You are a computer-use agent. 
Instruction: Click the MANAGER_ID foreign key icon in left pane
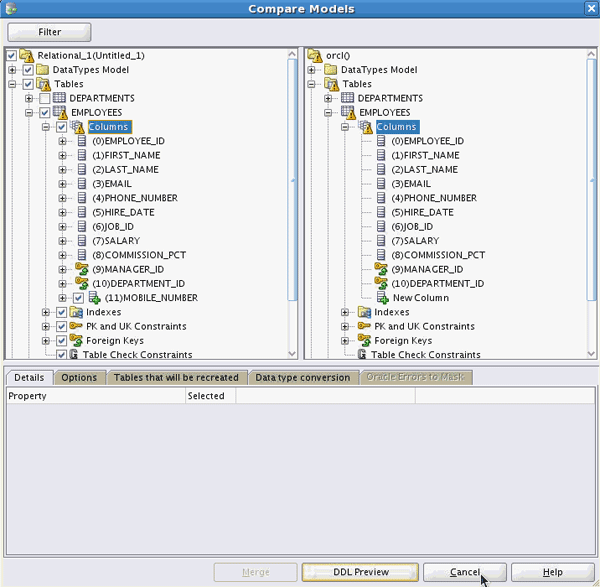[81, 269]
